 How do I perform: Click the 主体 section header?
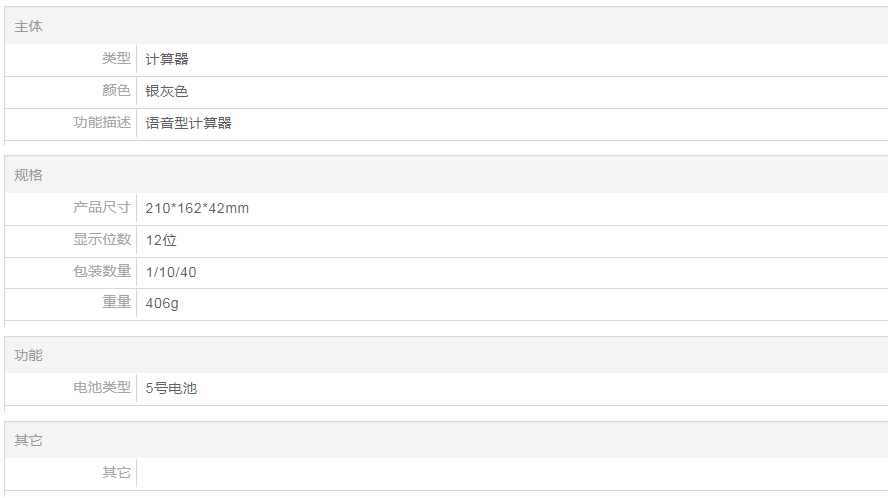29,27
